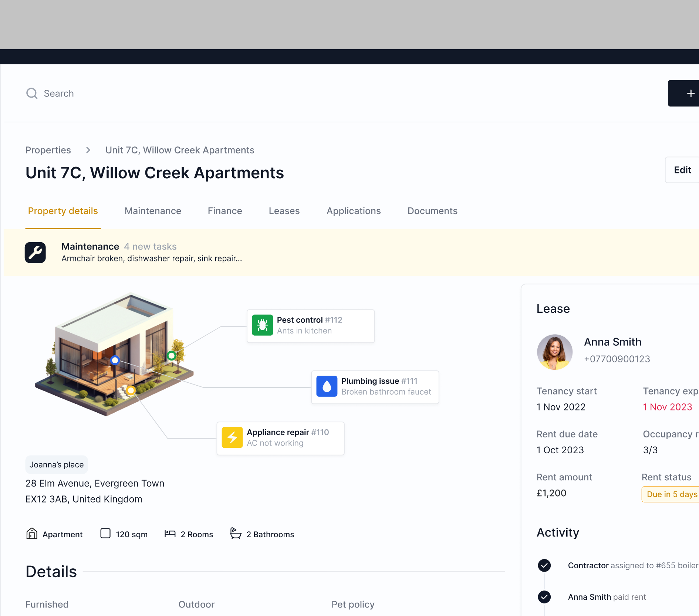The height and width of the screenshot is (616, 699).
Task: Open the Finance tab
Action: coord(225,211)
